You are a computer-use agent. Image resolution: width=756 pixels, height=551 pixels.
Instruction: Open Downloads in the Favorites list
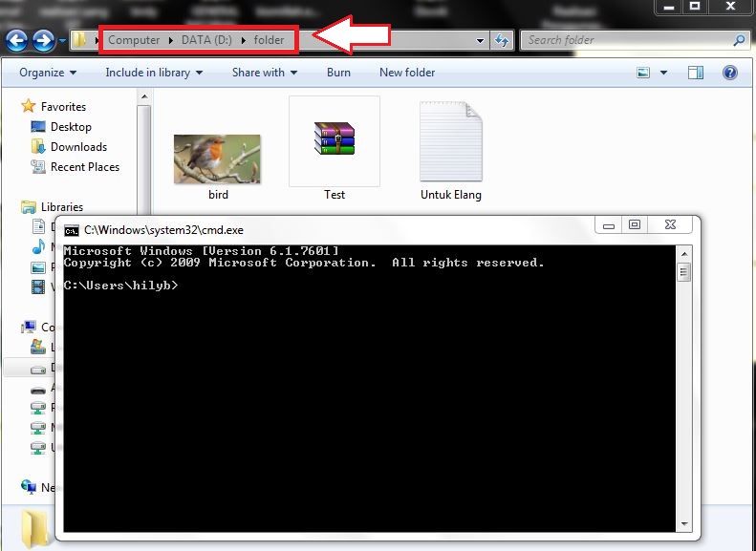77,147
